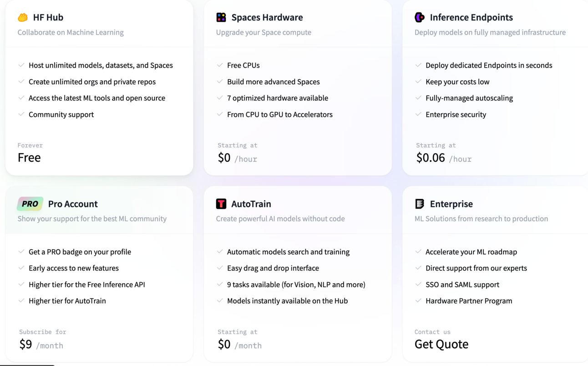
Task: Click the $0.06 /hour starting price
Action: point(443,158)
